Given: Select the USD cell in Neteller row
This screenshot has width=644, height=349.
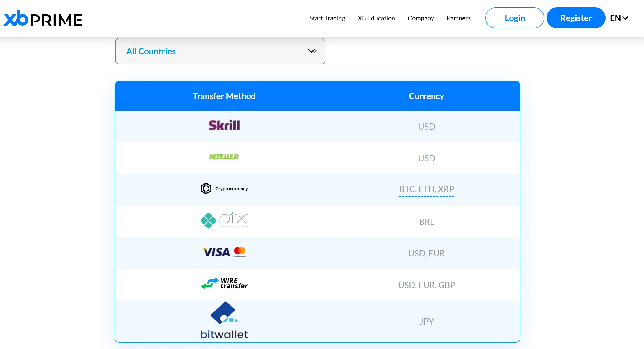Looking at the screenshot, I should click(x=426, y=158).
